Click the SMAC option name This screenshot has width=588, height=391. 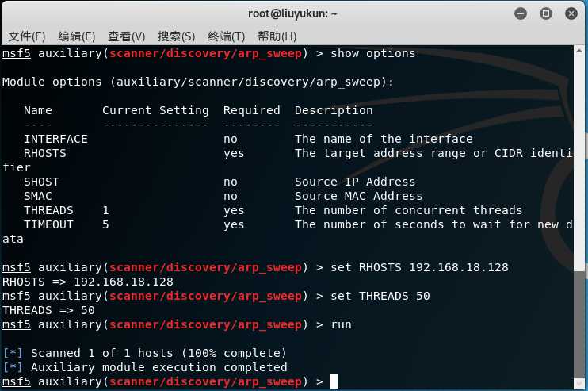click(38, 196)
